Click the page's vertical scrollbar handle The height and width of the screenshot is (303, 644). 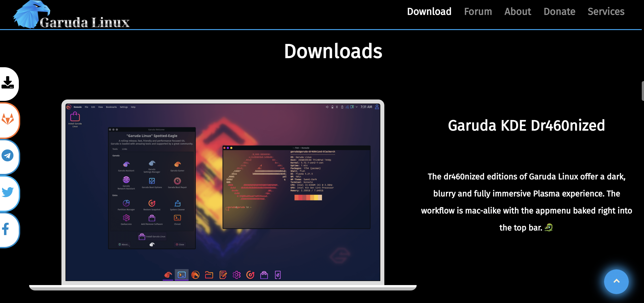642,91
